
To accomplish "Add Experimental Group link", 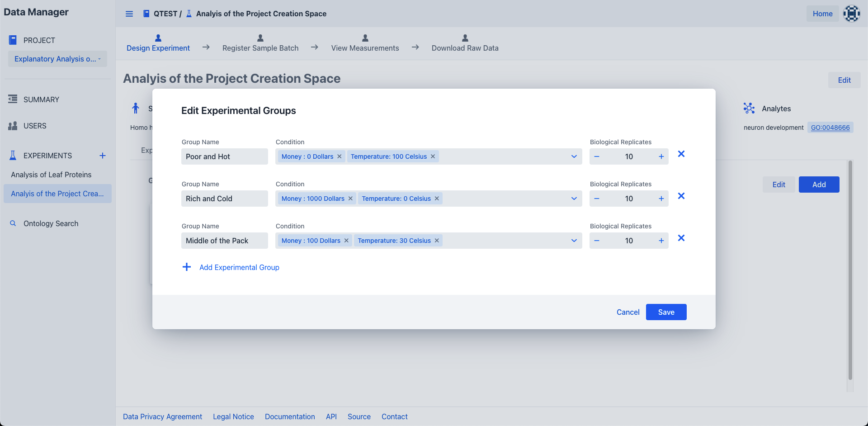I will pyautogui.click(x=239, y=267).
